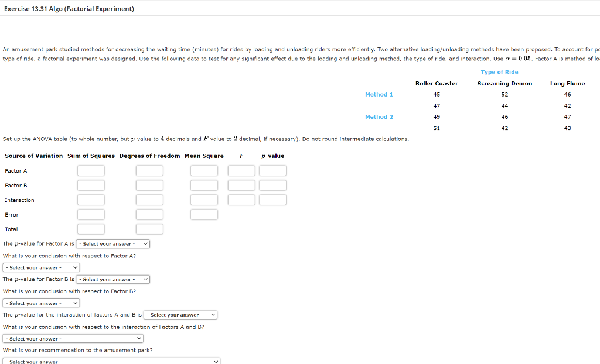The height and width of the screenshot is (364, 600).
Task: Click the Error Sum of Squares field
Action: 91,214
